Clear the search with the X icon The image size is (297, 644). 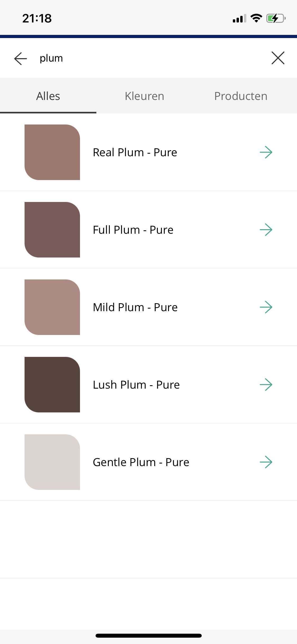pos(278,58)
